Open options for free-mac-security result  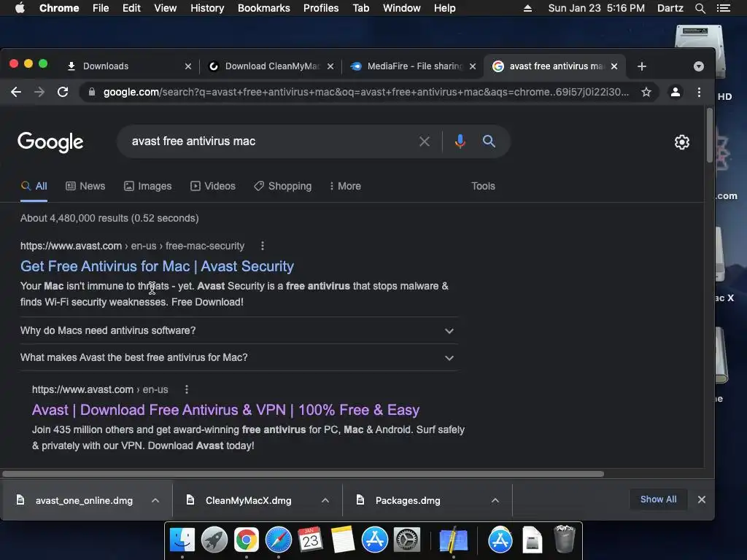[263, 246]
